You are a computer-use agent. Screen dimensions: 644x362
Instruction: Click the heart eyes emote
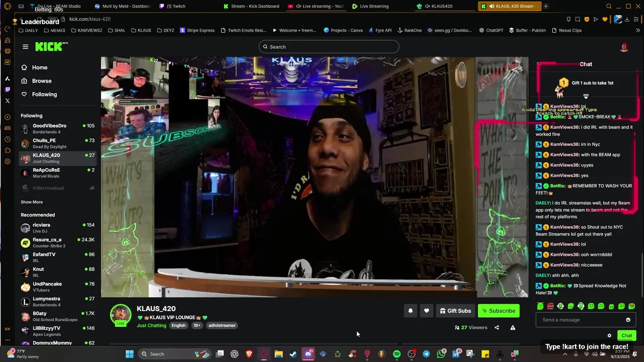pyautogui.click(x=632, y=306)
